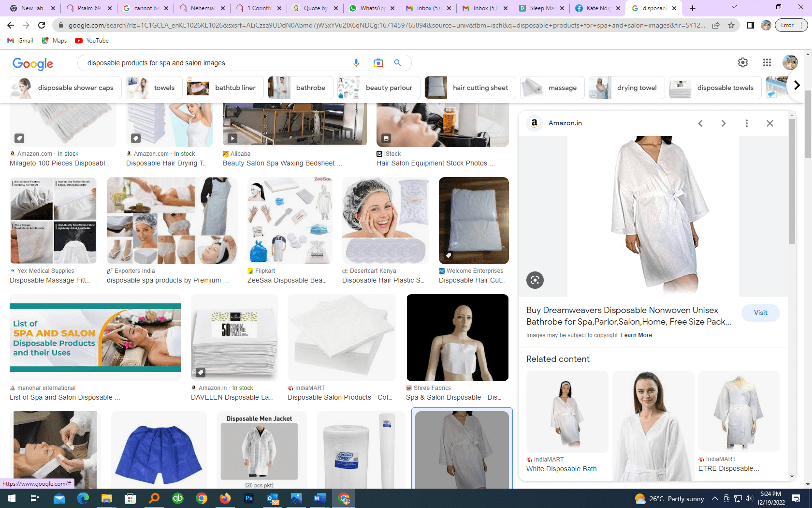Close the Amazon.in image preview panel
Screen dimensions: 812x508
[x=769, y=123]
